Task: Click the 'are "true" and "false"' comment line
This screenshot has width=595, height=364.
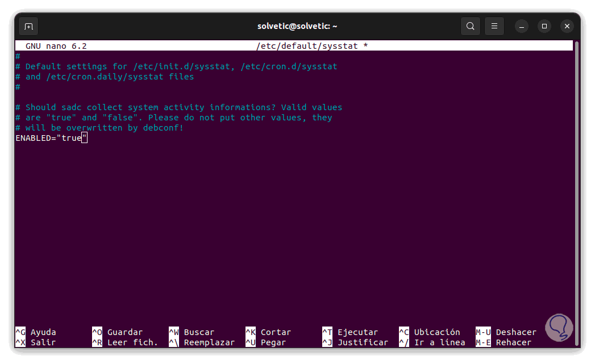Action: pyautogui.click(x=174, y=118)
